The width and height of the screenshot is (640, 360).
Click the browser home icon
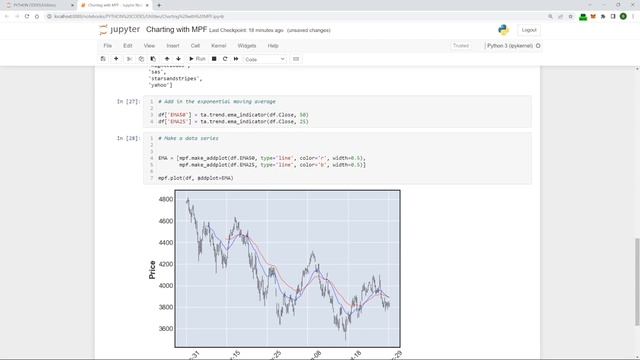click(x=37, y=16)
